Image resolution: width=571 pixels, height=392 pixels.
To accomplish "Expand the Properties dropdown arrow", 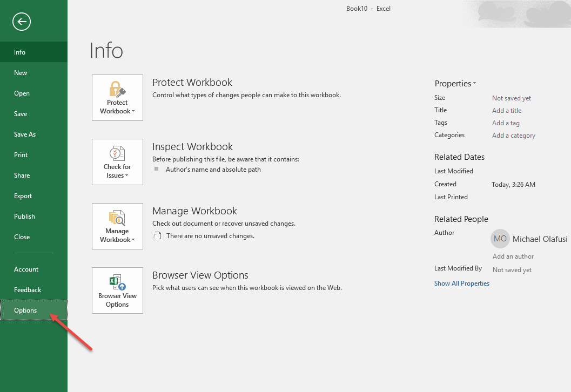I will (x=474, y=83).
